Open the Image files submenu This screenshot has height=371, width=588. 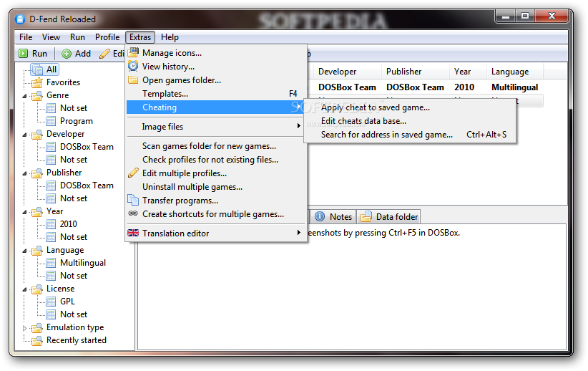216,127
